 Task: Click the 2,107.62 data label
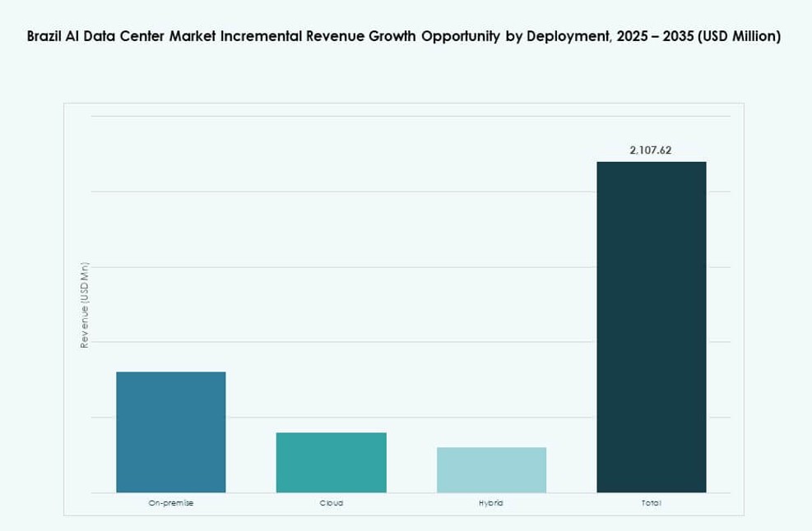pos(650,150)
